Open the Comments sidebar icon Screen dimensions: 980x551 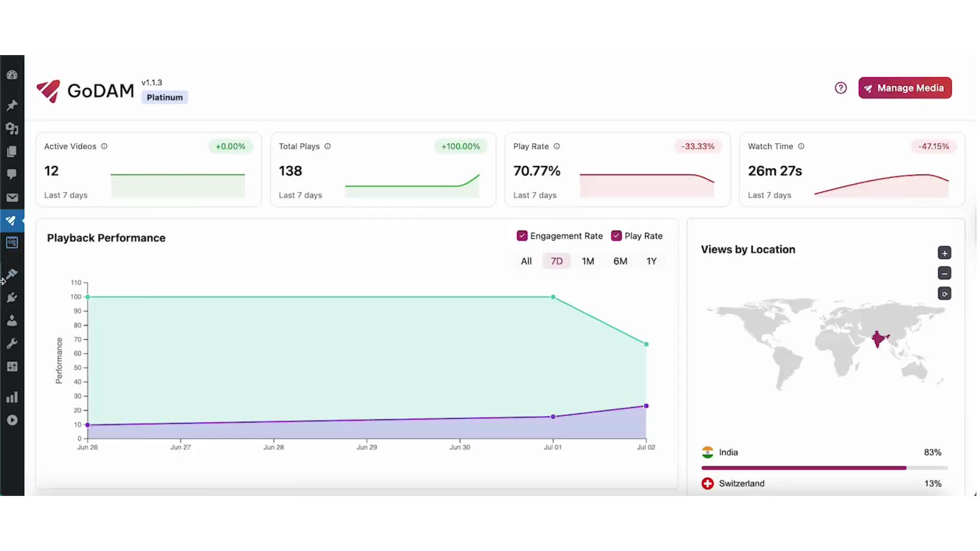click(12, 174)
